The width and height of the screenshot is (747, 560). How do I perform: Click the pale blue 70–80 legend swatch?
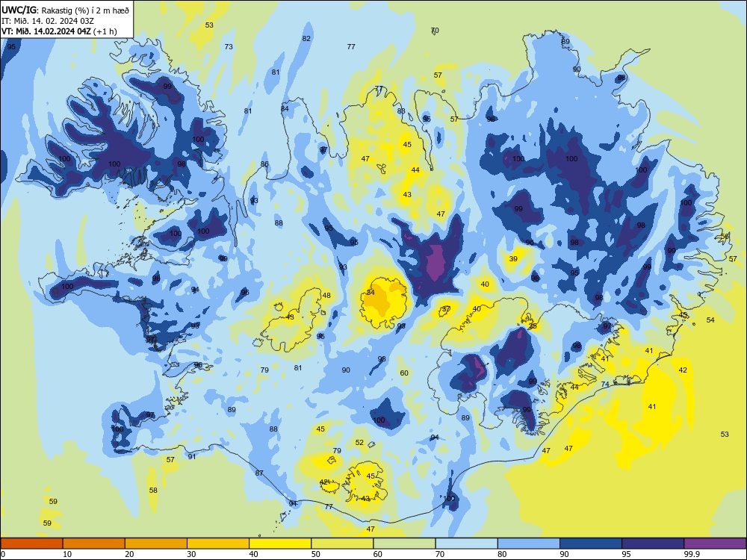coord(466,544)
